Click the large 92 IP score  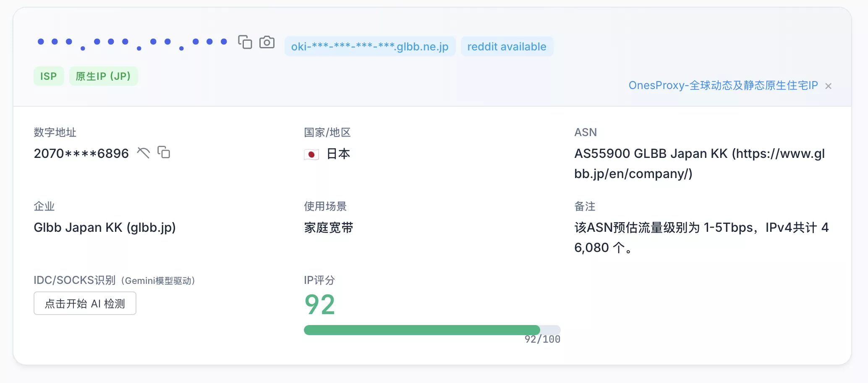pyautogui.click(x=320, y=305)
